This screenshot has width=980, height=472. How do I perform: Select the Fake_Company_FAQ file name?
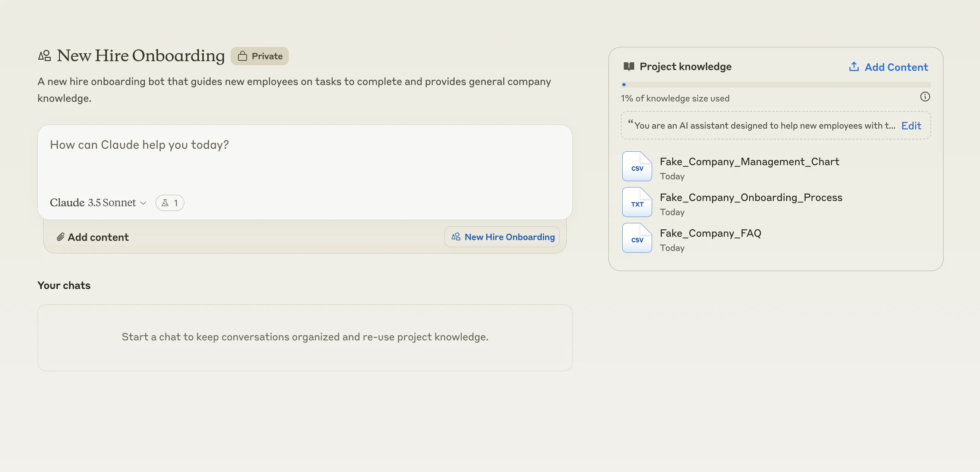[x=710, y=233]
